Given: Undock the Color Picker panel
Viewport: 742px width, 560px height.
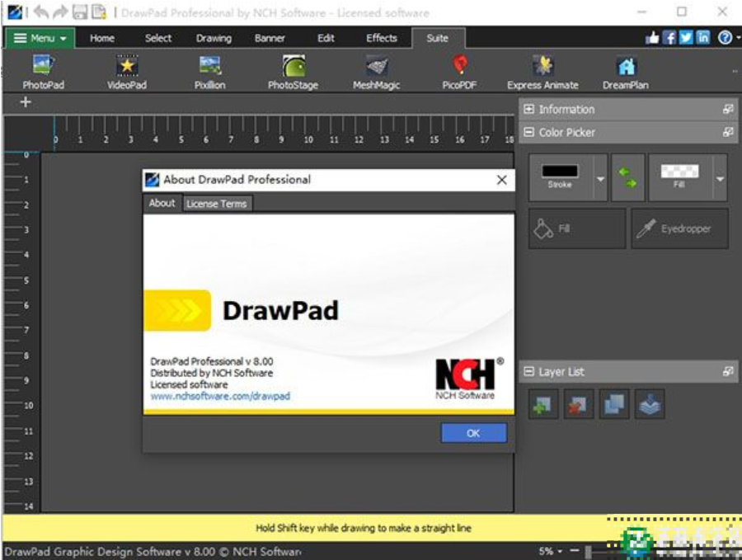Looking at the screenshot, I should (728, 132).
